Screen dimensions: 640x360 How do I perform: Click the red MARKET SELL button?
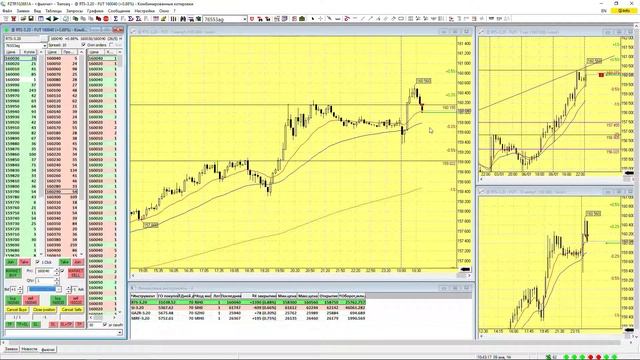tap(76, 273)
